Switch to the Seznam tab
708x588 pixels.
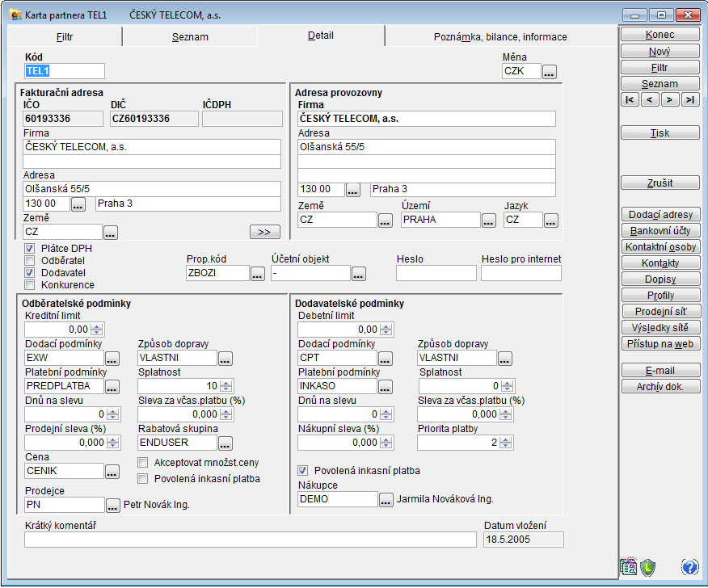pyautogui.click(x=190, y=36)
